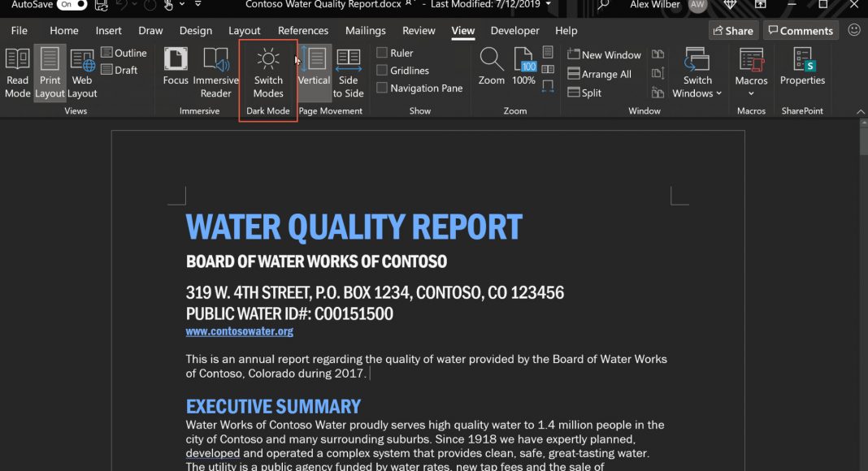The image size is (868, 471).
Task: Enable the Navigation Pane checkbox
Action: pos(381,88)
